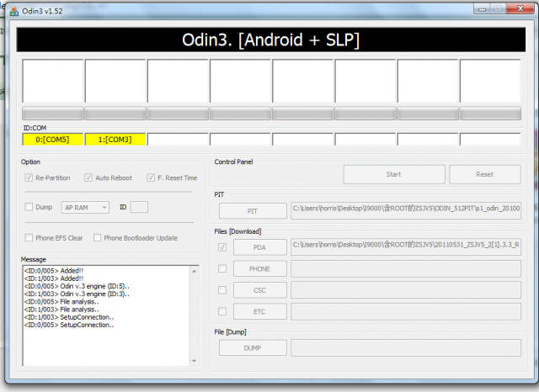This screenshot has width=539, height=392.
Task: Click the ETC file button
Action: tap(260, 312)
